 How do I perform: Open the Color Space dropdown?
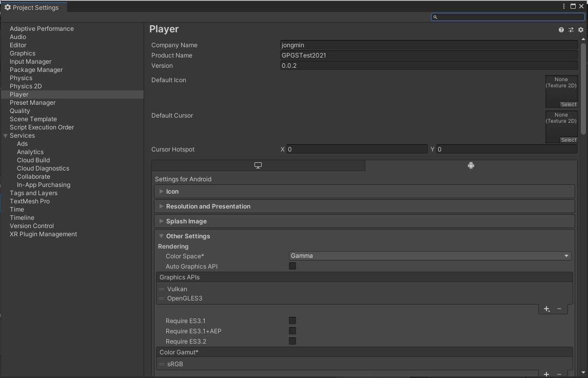430,256
